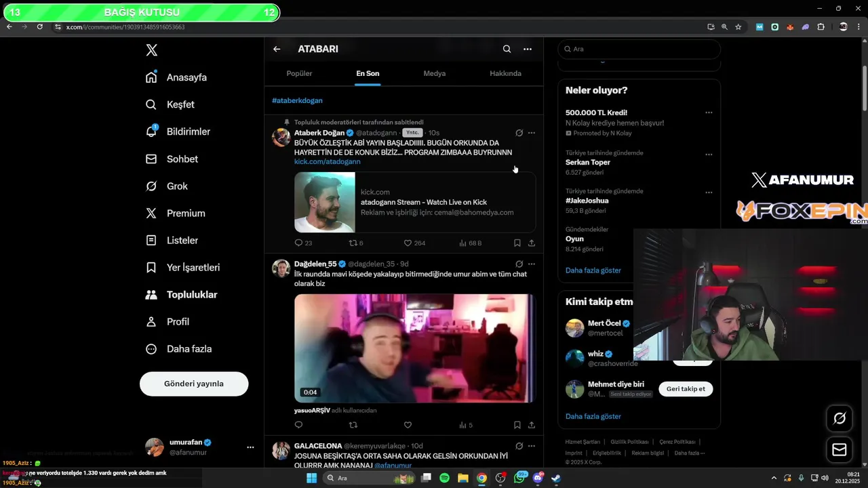Open ATABARI community more options

(x=528, y=49)
